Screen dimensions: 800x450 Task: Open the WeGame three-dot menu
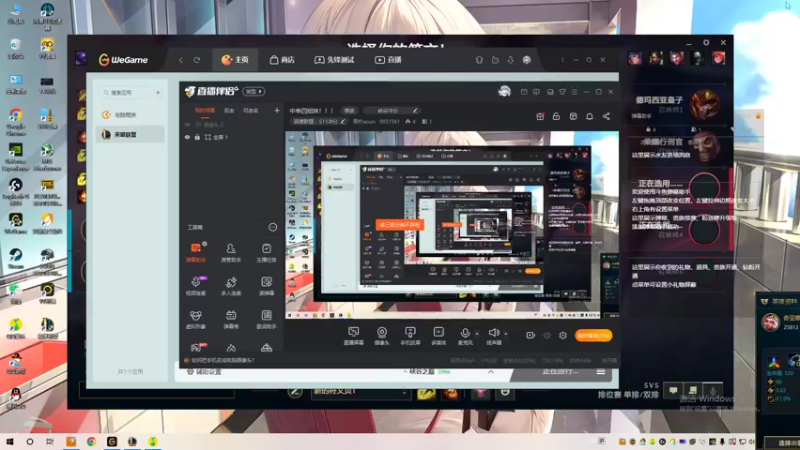(562, 60)
